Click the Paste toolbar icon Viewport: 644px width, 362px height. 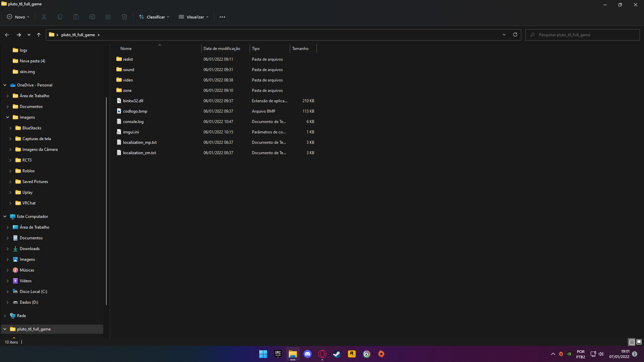(x=76, y=17)
